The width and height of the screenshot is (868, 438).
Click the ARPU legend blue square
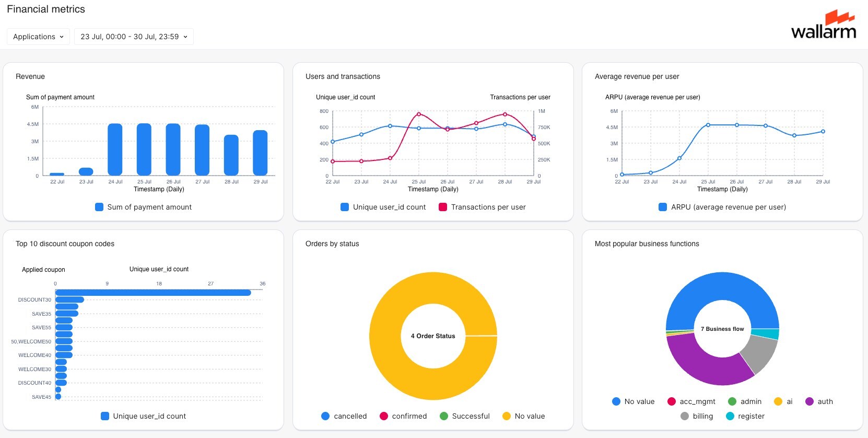click(663, 207)
